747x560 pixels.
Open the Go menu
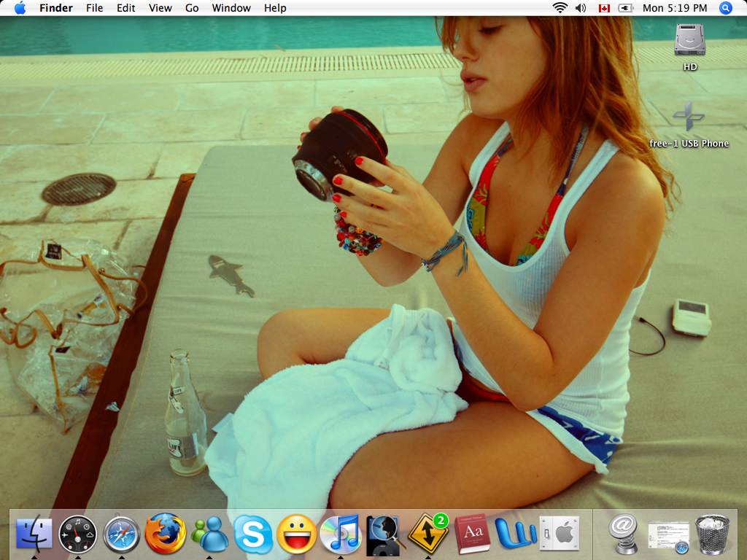[192, 8]
